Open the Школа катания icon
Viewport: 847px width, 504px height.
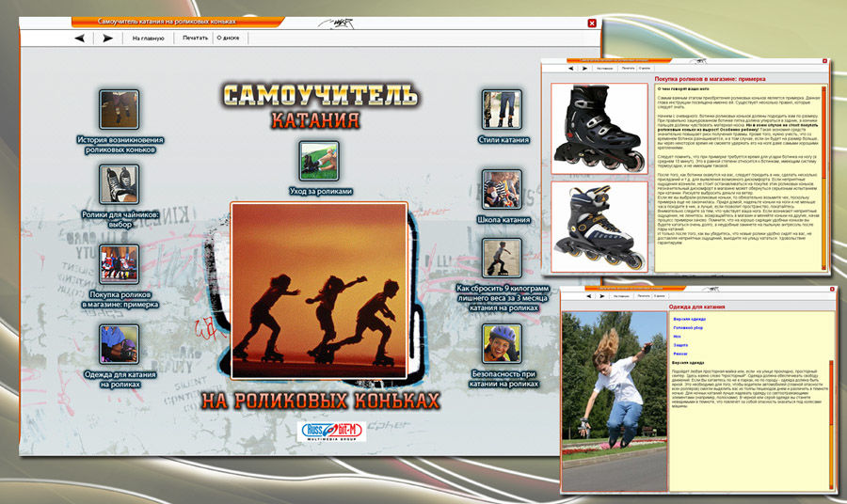point(503,189)
